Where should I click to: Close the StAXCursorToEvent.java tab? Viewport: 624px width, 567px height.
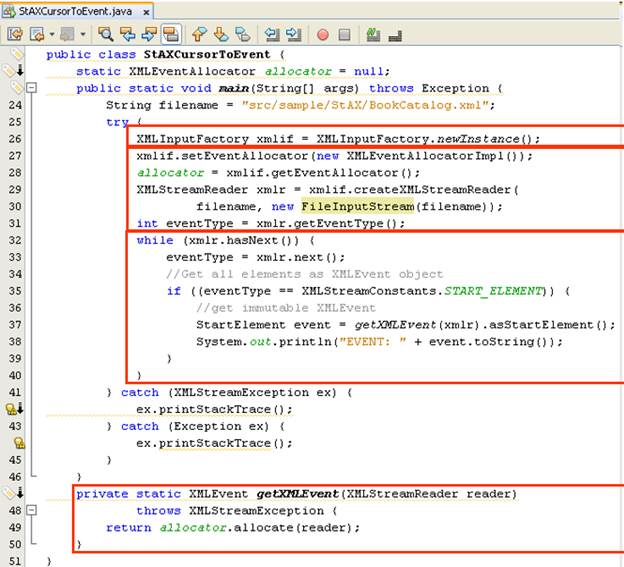(146, 12)
